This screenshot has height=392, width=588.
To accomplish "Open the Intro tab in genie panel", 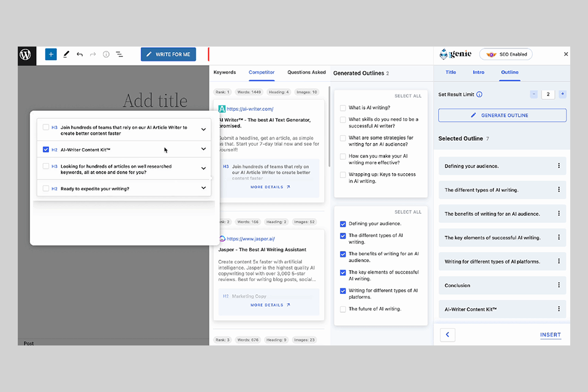I will tap(478, 72).
